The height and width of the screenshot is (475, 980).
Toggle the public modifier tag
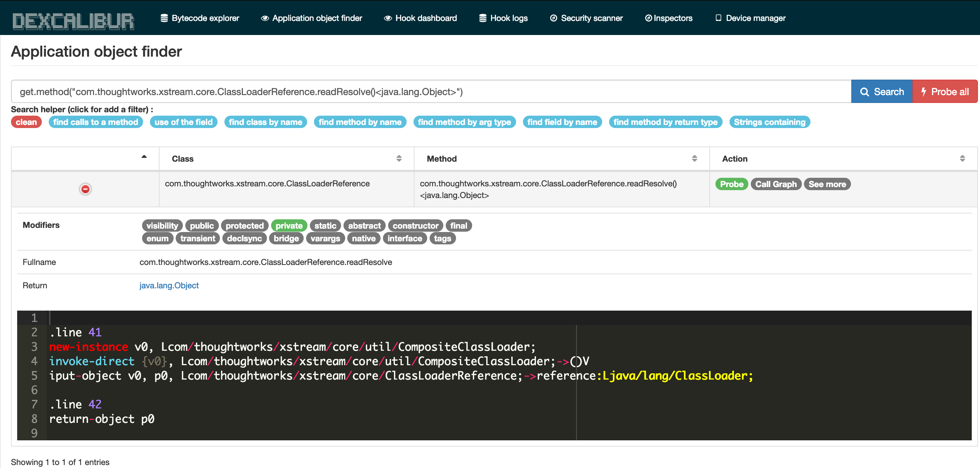(x=202, y=226)
